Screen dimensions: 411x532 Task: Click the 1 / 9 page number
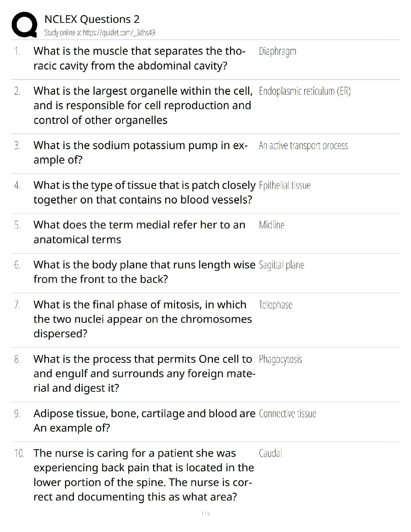click(x=205, y=514)
